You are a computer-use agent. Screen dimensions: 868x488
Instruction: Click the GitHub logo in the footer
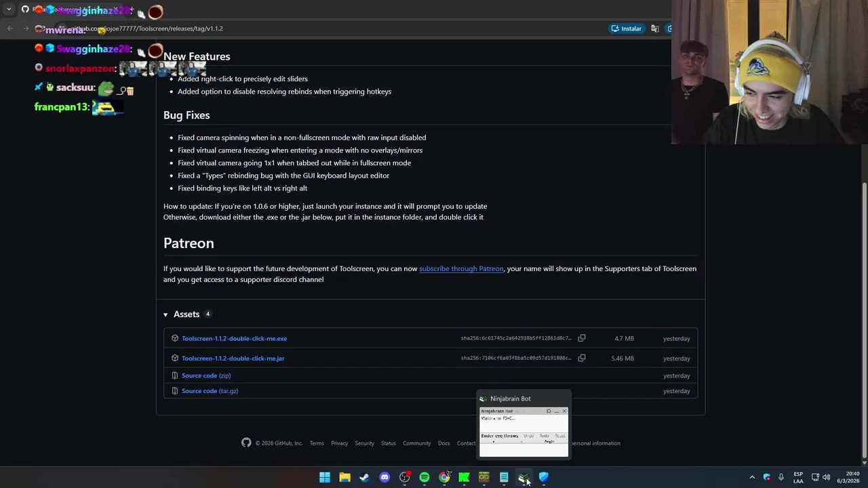point(246,443)
